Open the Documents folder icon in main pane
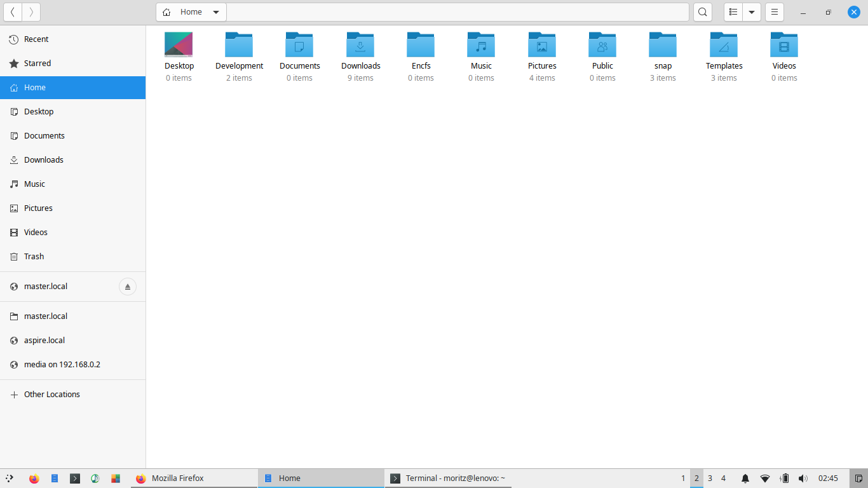This screenshot has height=488, width=868. [x=299, y=44]
